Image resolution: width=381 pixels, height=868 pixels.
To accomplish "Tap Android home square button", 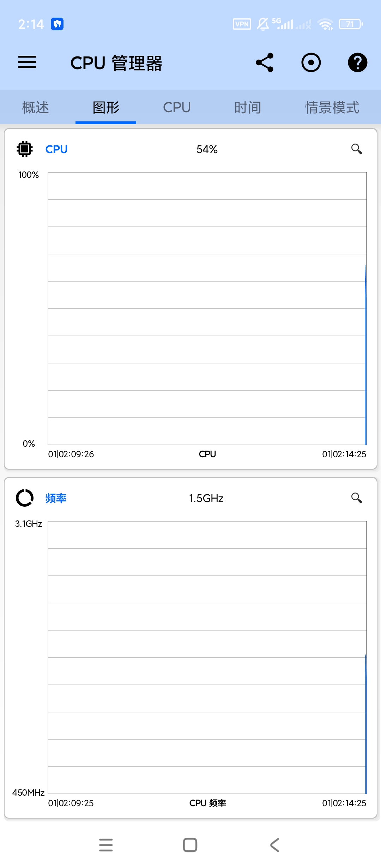I will [x=190, y=845].
